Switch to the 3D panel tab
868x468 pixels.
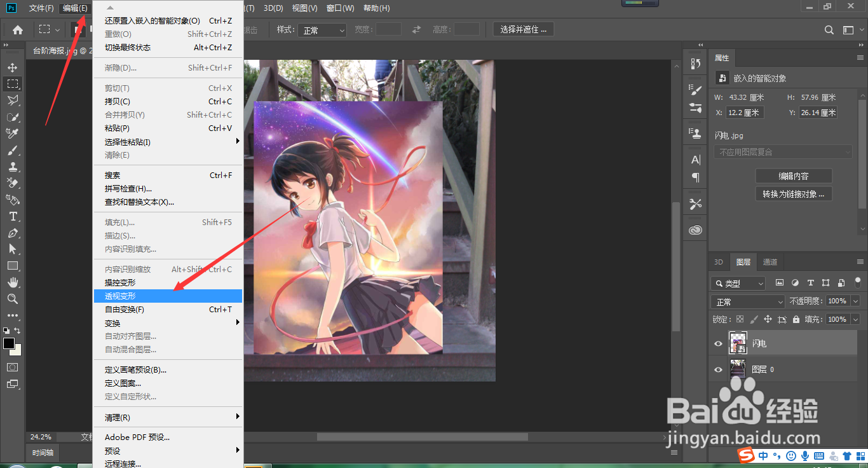719,262
